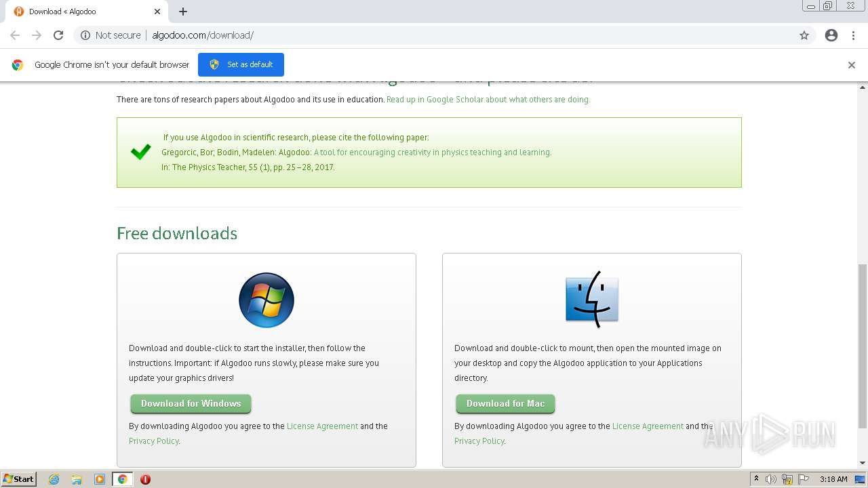Click the network tray icon
The image size is (868, 488).
(787, 479)
